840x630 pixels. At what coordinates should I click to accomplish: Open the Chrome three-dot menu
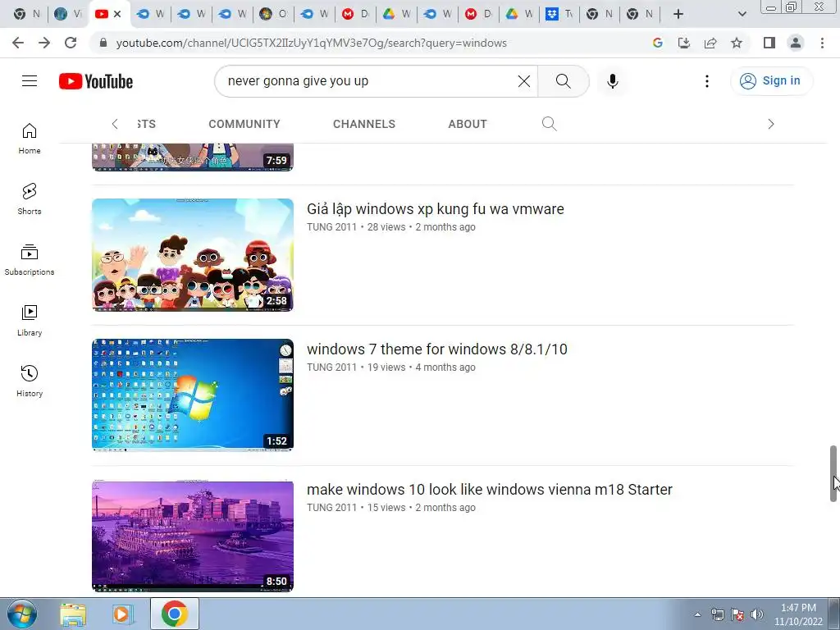(x=822, y=43)
